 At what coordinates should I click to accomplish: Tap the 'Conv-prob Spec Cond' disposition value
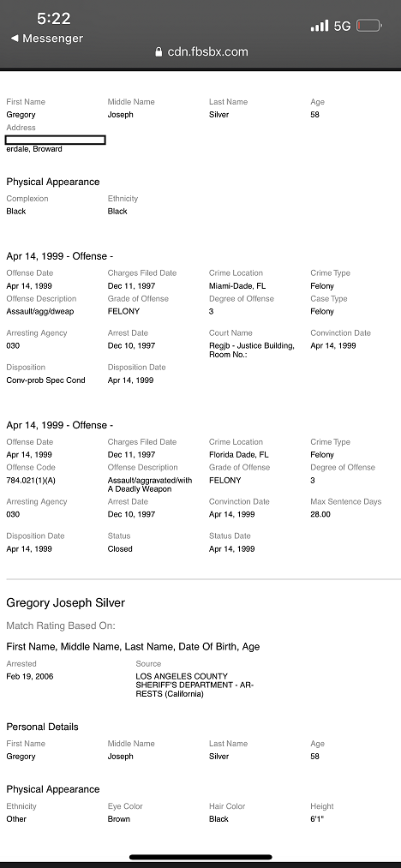[46, 380]
